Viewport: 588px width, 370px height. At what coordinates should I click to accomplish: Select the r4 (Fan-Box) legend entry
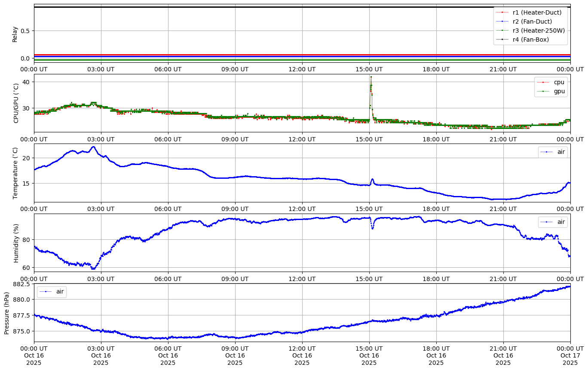530,40
